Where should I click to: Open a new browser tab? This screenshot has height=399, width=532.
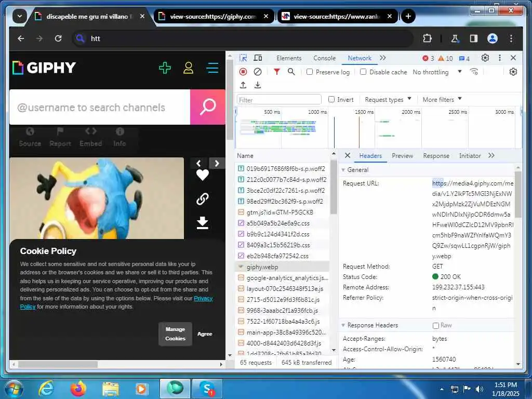(x=408, y=16)
